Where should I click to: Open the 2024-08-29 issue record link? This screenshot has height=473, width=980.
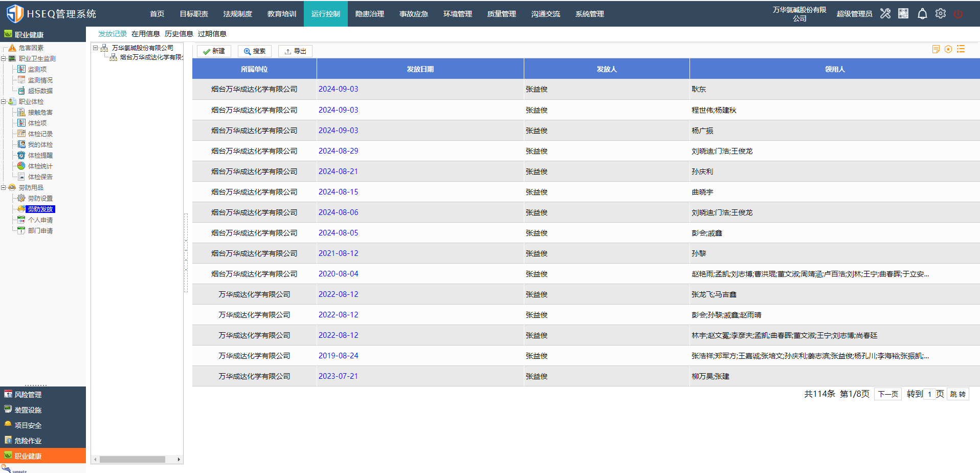[x=339, y=151]
